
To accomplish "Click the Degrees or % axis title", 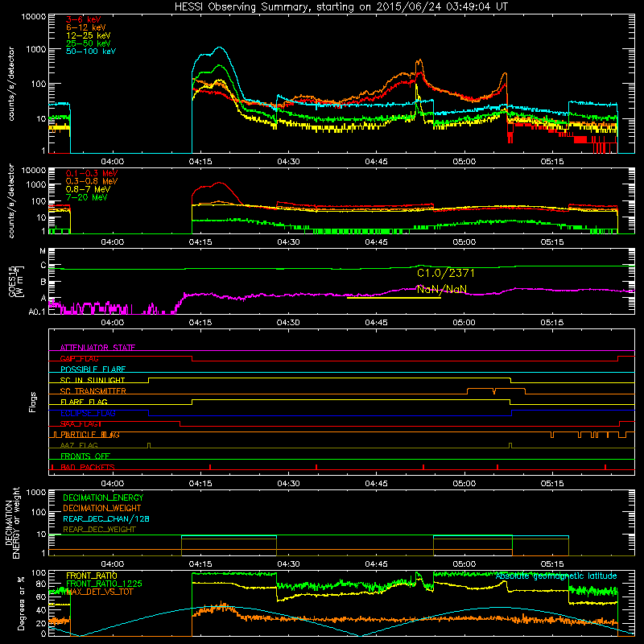I will click(21, 603).
